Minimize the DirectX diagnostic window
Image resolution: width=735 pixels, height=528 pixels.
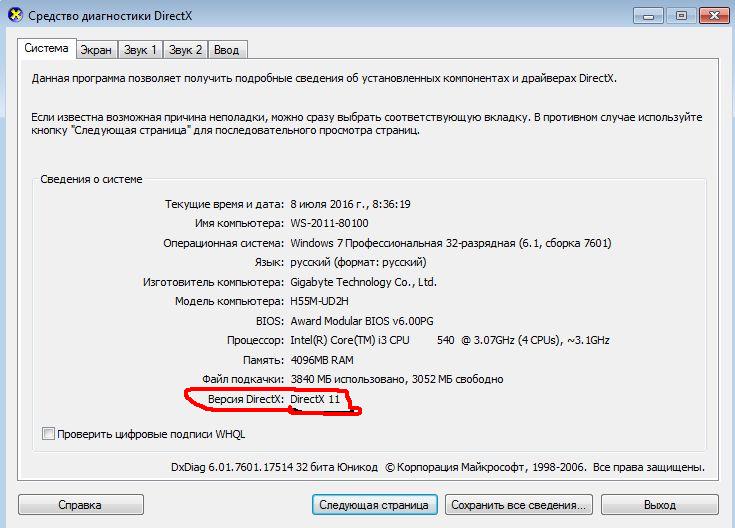click(x=648, y=16)
